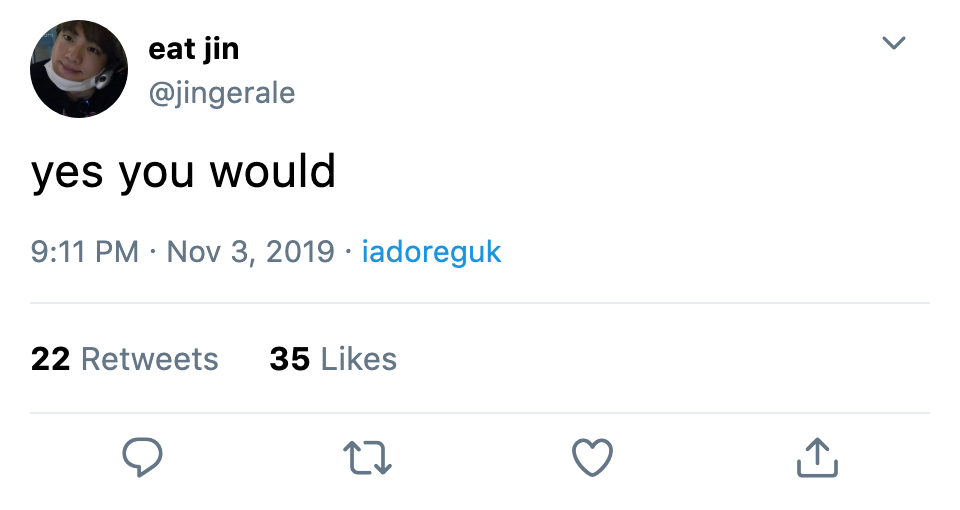Expand the tweet options chevron
This screenshot has height=510, width=960.
pyautogui.click(x=893, y=43)
